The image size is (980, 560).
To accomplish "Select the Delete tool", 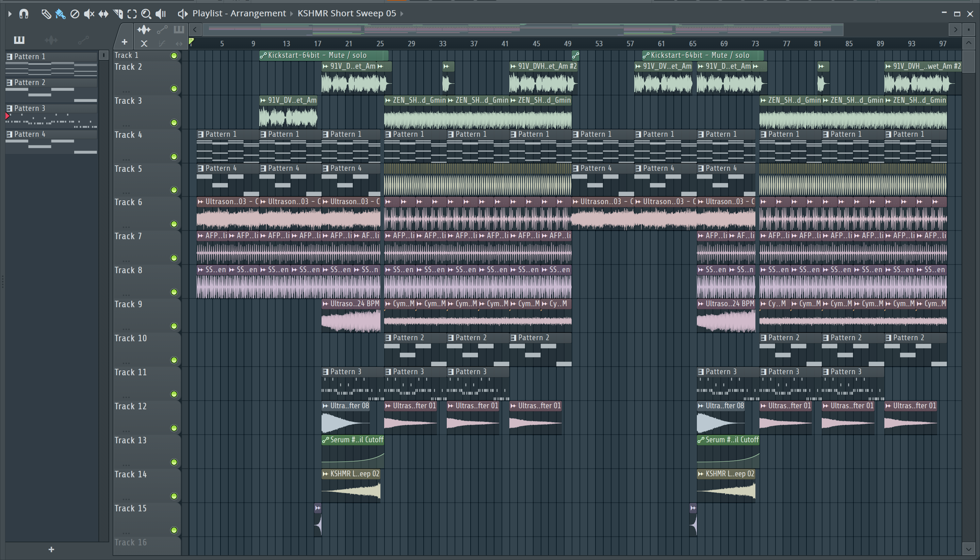I will (75, 14).
